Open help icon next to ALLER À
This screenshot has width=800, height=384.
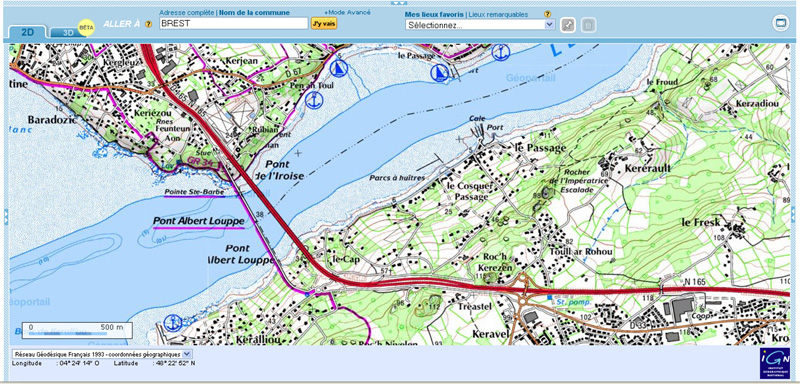tap(148, 24)
